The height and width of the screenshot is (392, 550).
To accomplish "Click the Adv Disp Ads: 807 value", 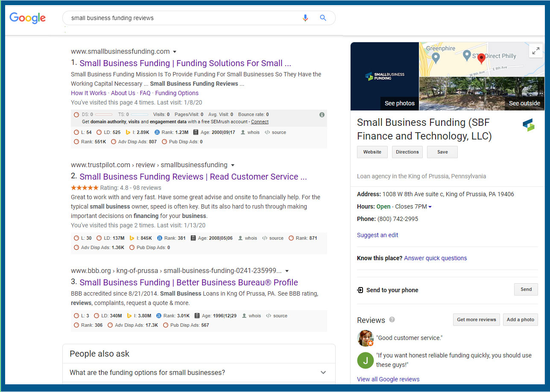I will (x=137, y=142).
